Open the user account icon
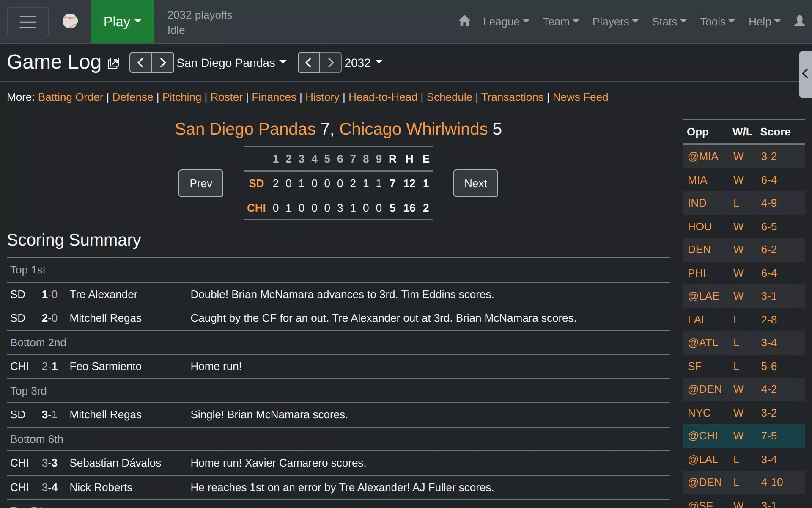The image size is (812, 508). point(799,21)
